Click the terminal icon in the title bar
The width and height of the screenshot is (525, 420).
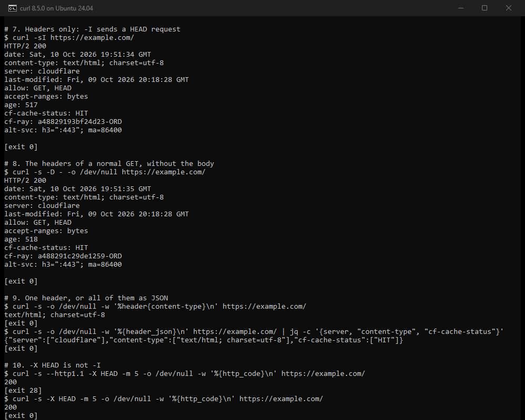(13, 8)
